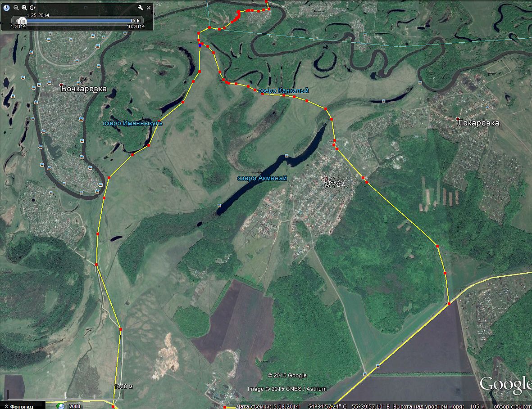Zoom in the time slider range
Screen dimensions: 532x409
pyautogui.click(x=24, y=8)
